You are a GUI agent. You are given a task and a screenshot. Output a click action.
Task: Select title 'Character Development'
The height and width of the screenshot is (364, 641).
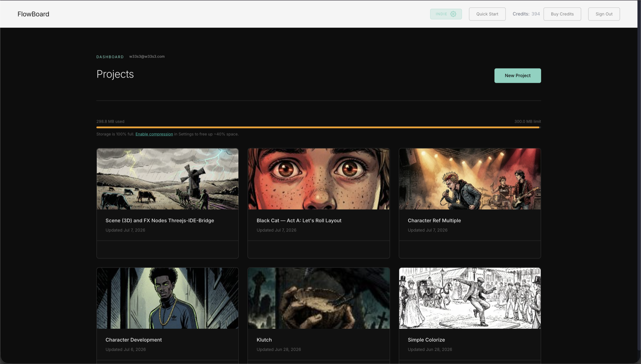[x=134, y=340]
